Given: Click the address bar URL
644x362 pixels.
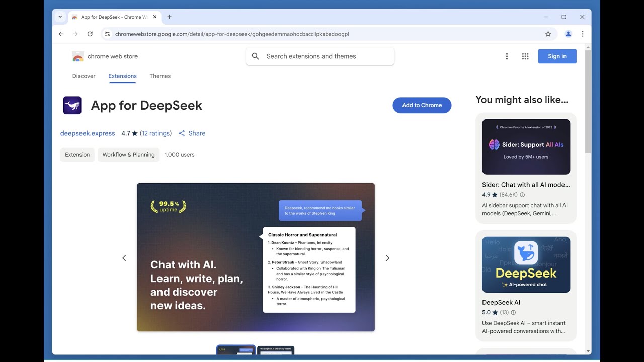Looking at the screenshot, I should pyautogui.click(x=232, y=34).
